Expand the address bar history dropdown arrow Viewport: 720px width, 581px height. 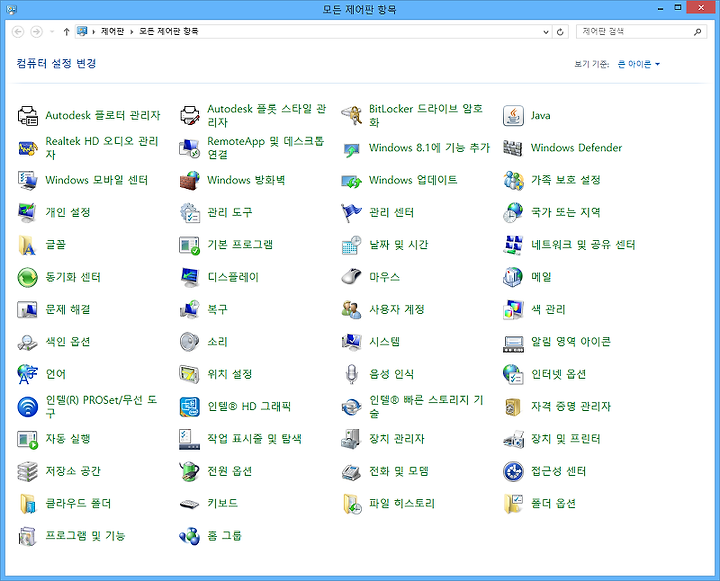coord(546,32)
